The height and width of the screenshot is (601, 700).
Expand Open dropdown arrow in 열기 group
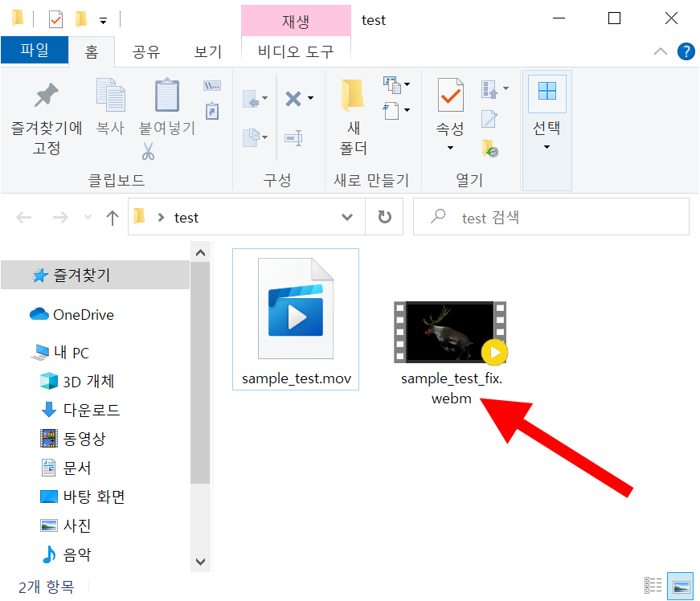coord(506,88)
